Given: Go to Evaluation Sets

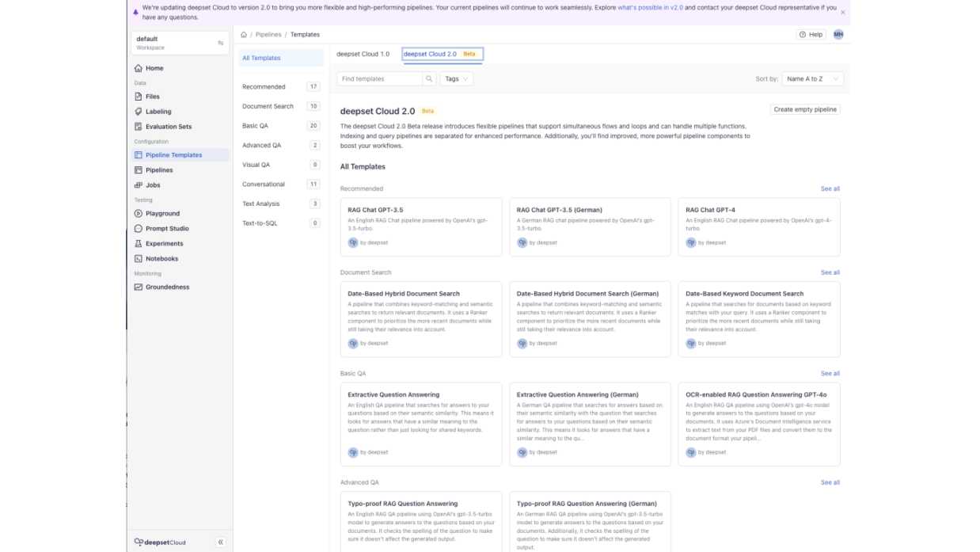Looking at the screenshot, I should 168,127.
